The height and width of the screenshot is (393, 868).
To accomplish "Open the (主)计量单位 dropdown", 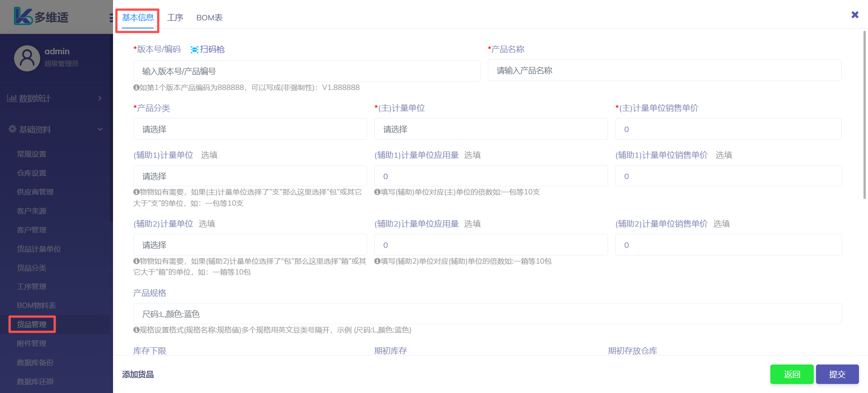I will pos(491,129).
